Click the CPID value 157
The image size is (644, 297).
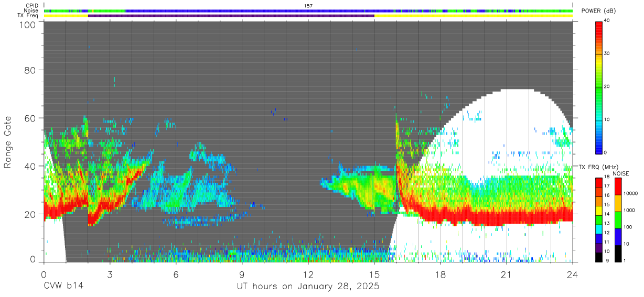click(x=308, y=6)
